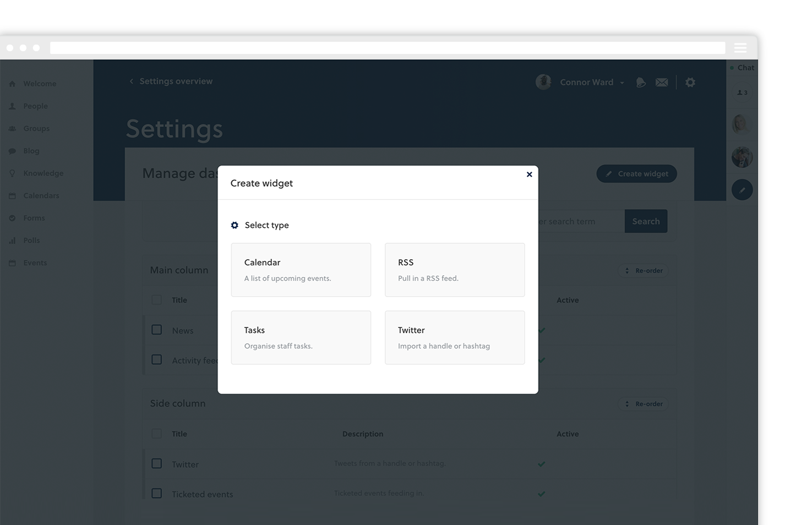Open the notifications bell icon
This screenshot has width=812, height=525.
click(640, 83)
